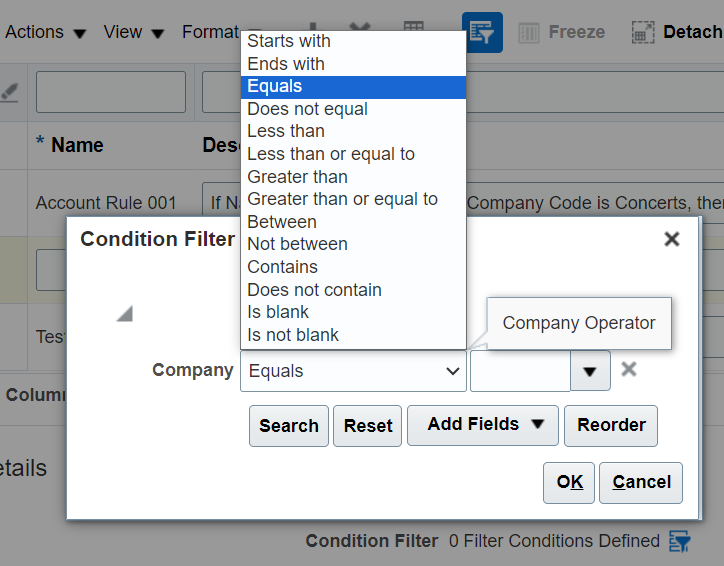This screenshot has width=724, height=566.
Task: Click the blue filter icon in toolbar
Action: (482, 32)
